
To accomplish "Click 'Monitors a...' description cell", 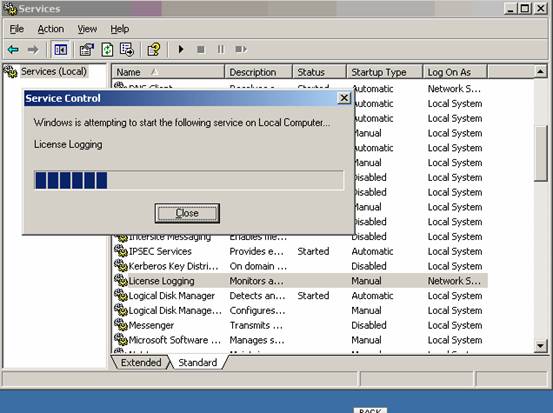I will (256, 281).
